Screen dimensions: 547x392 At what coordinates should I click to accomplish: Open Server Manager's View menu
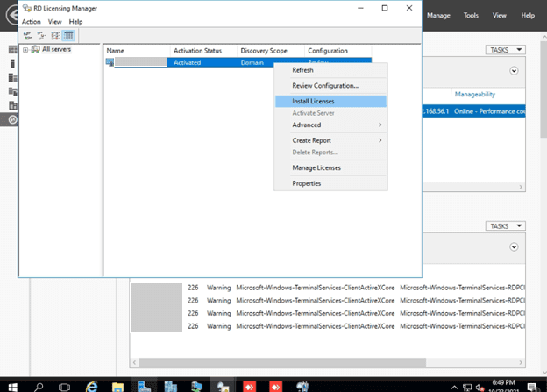(x=499, y=16)
